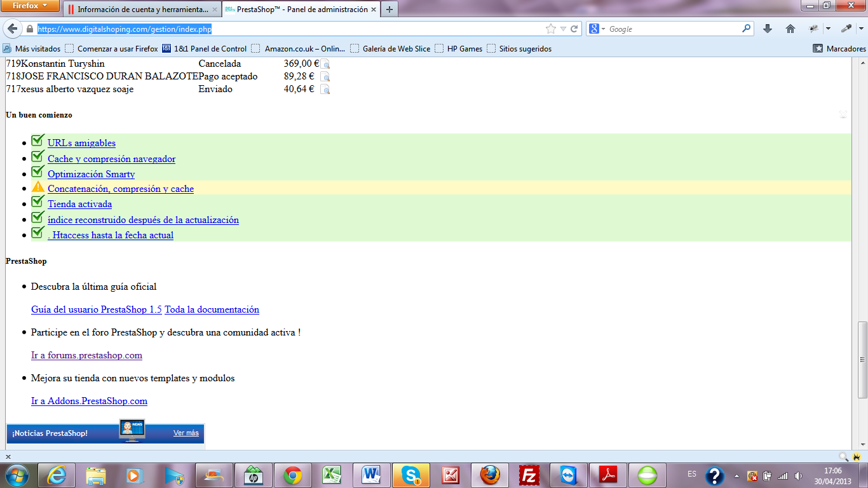Go to Addons.PrestaShop.com link
This screenshot has height=488, width=868.
point(89,401)
